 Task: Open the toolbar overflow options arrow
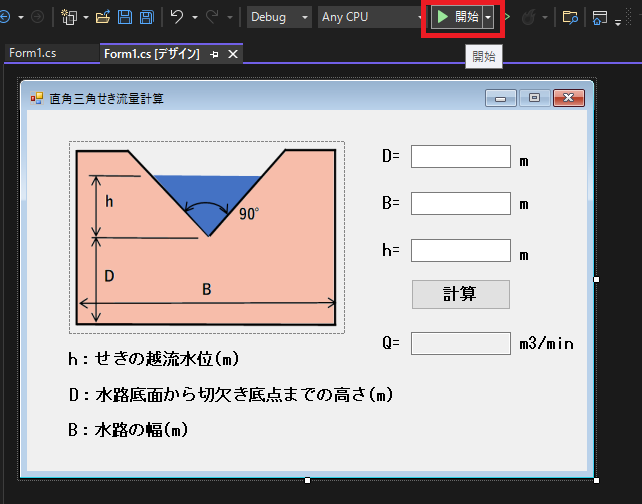(x=618, y=21)
